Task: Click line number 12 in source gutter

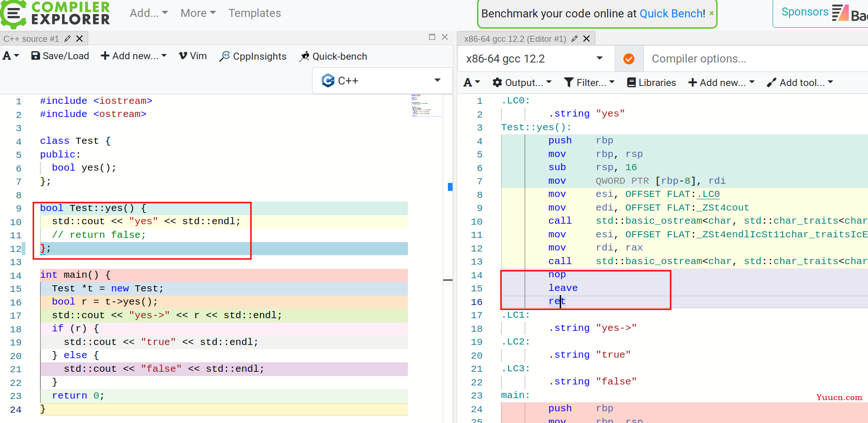Action: click(x=16, y=249)
